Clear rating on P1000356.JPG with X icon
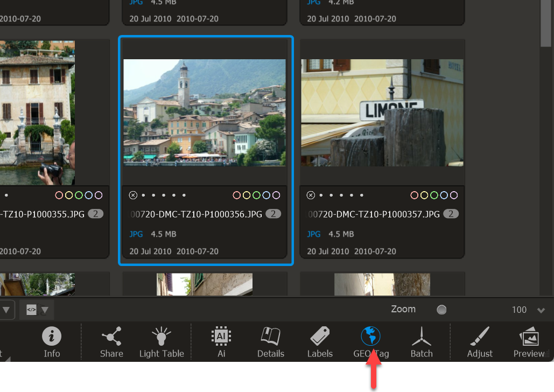 tap(133, 195)
